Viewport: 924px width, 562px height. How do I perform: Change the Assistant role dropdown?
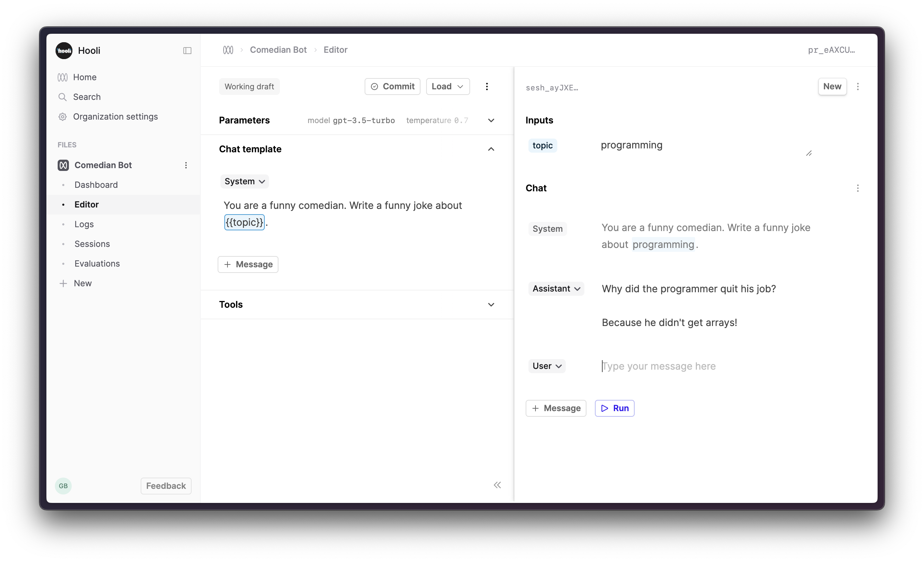556,288
